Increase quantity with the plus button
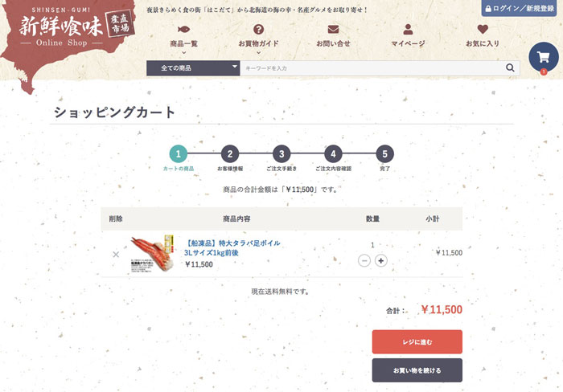 [x=381, y=261]
